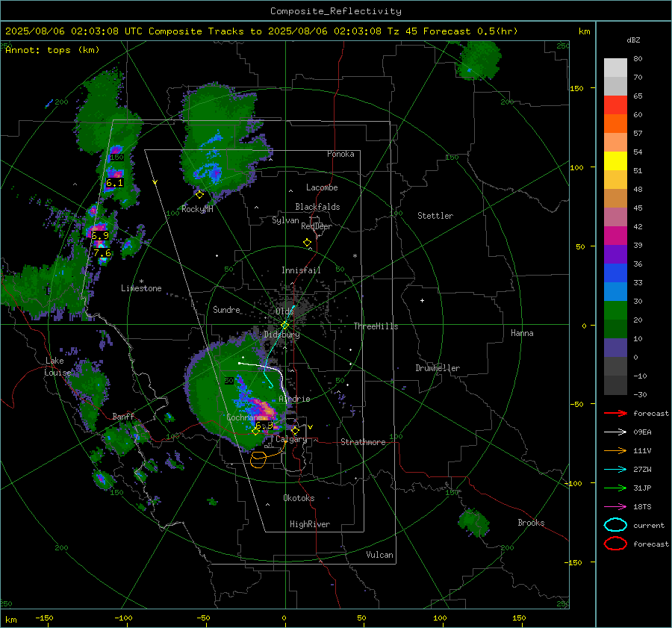Click the 7.6 storm top annotation
This screenshot has height=628, width=672.
[102, 253]
